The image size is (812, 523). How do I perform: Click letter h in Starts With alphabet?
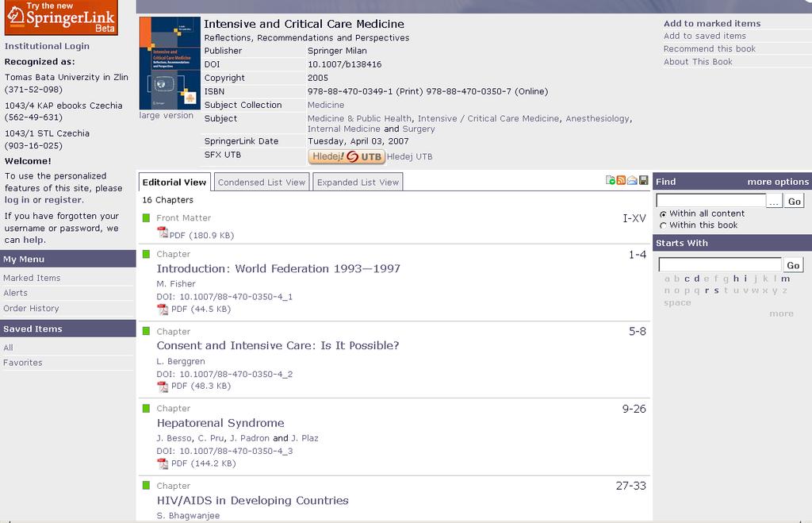[736, 279]
